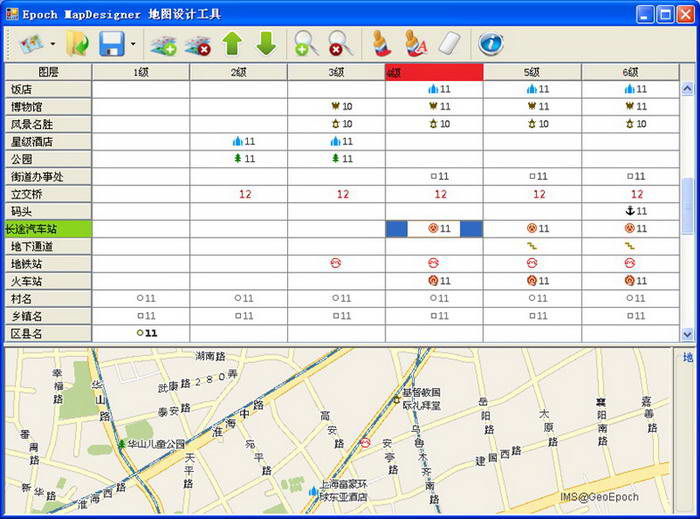700x519 pixels.
Task: Click the map document icon in toolbar
Action: click(31, 44)
